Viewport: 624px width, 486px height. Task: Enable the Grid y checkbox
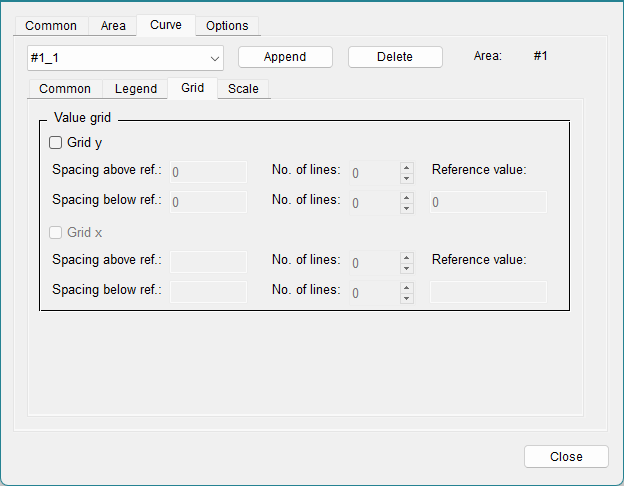click(55, 142)
